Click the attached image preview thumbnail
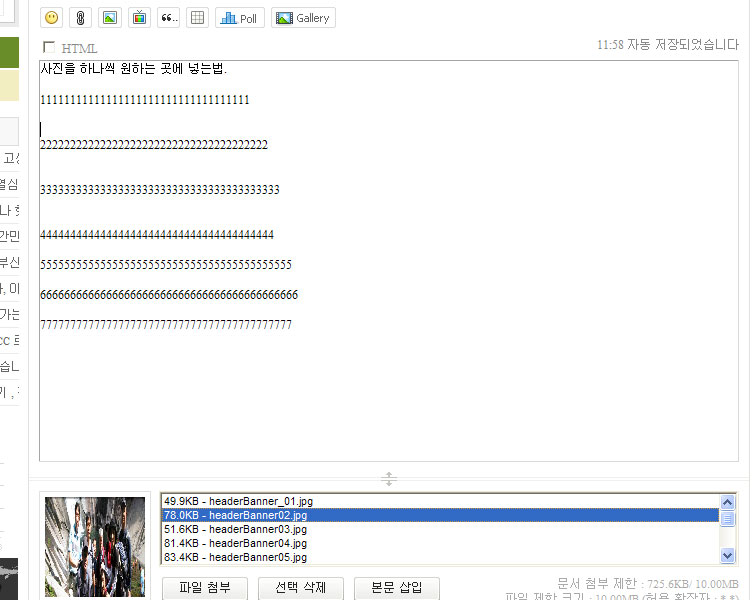Screen dimensions: 754x600 [95, 547]
